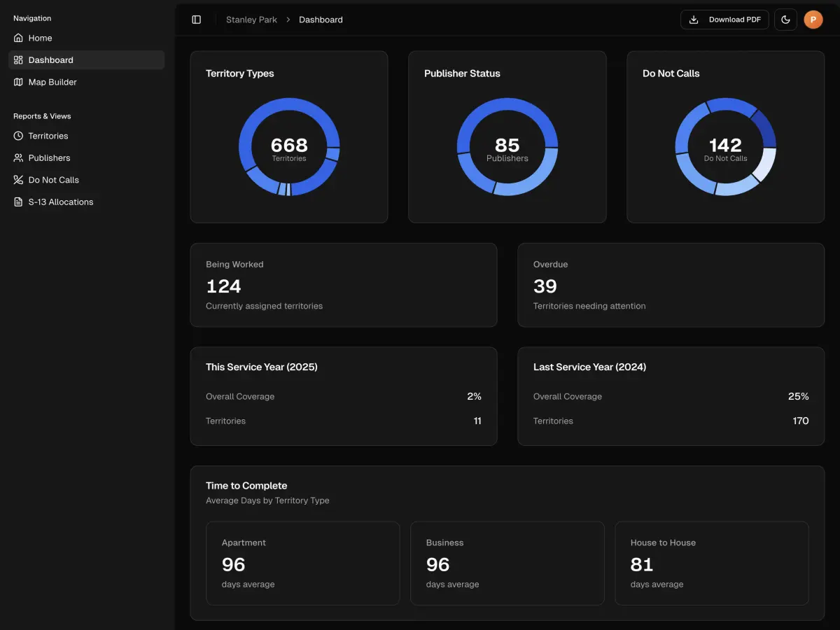Viewport: 840px width, 630px height.
Task: Toggle dark mode with the moon button
Action: 785,19
